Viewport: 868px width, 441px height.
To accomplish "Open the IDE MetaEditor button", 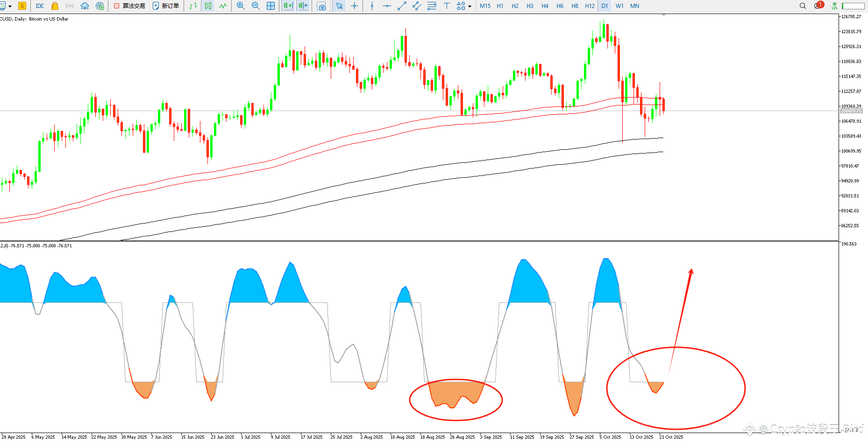I will (40, 6).
